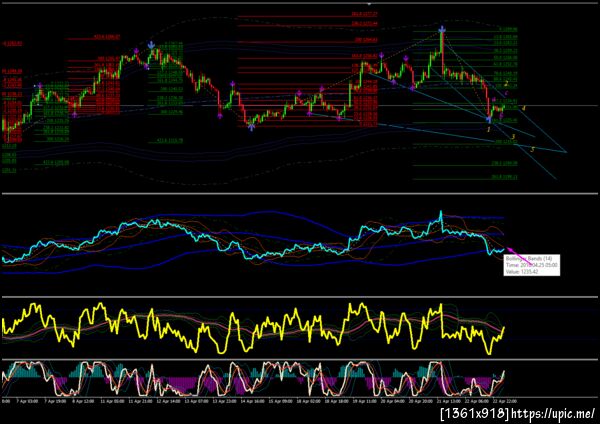This screenshot has width=600, height=424.
Task: Click the '12 Apr 14:00' time axis label
Action: 170,401
